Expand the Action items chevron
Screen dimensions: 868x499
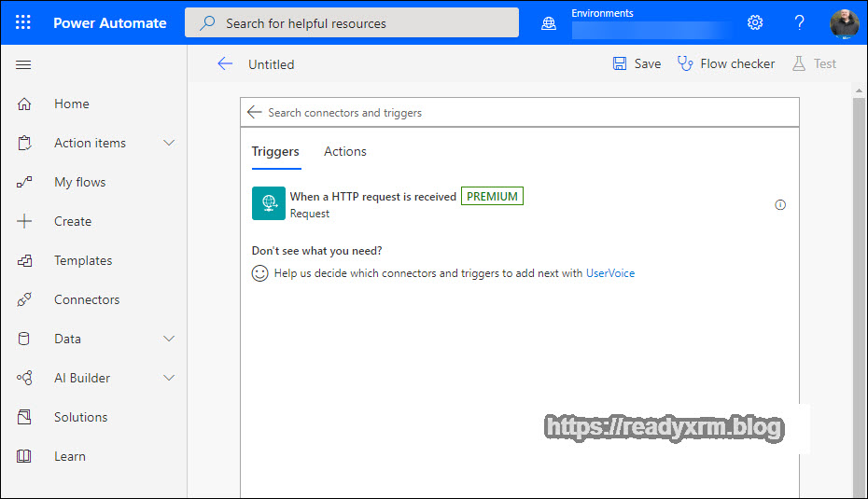[169, 143]
